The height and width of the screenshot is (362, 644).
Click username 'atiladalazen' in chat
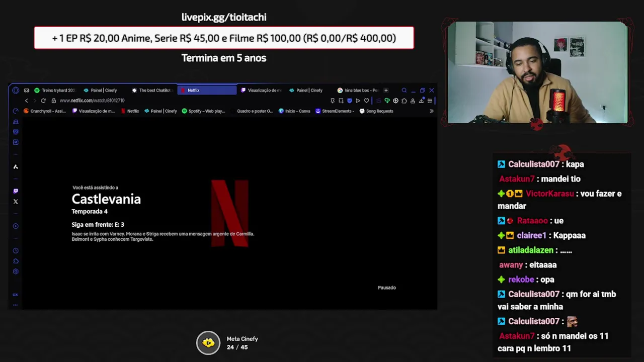tap(530, 250)
